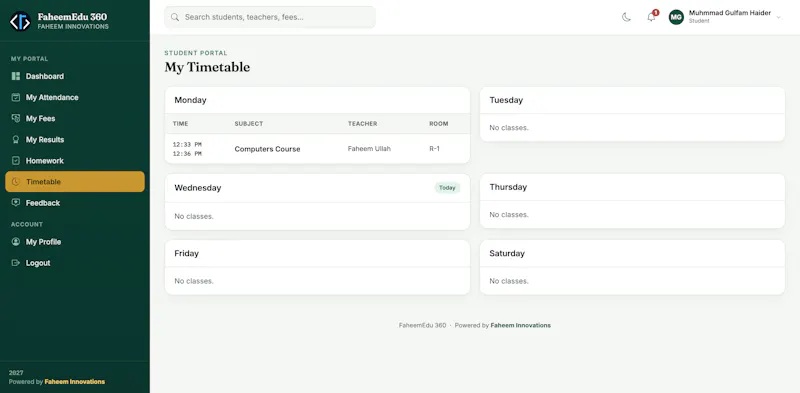Click Faheem Innovations link in sidebar footer
The image size is (800, 393).
click(x=74, y=382)
